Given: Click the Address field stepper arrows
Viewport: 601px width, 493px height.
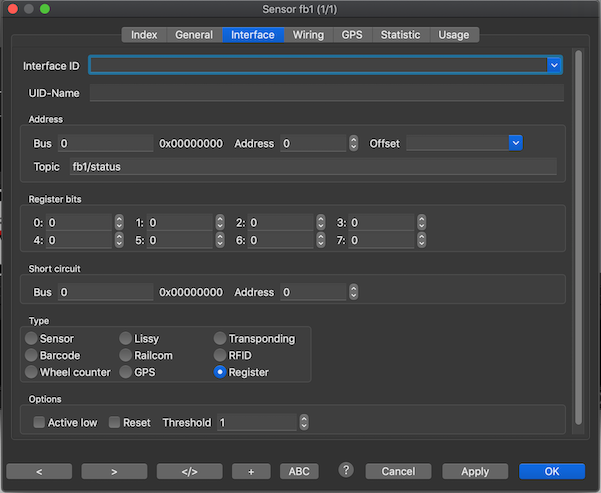Looking at the screenshot, I should click(x=353, y=143).
